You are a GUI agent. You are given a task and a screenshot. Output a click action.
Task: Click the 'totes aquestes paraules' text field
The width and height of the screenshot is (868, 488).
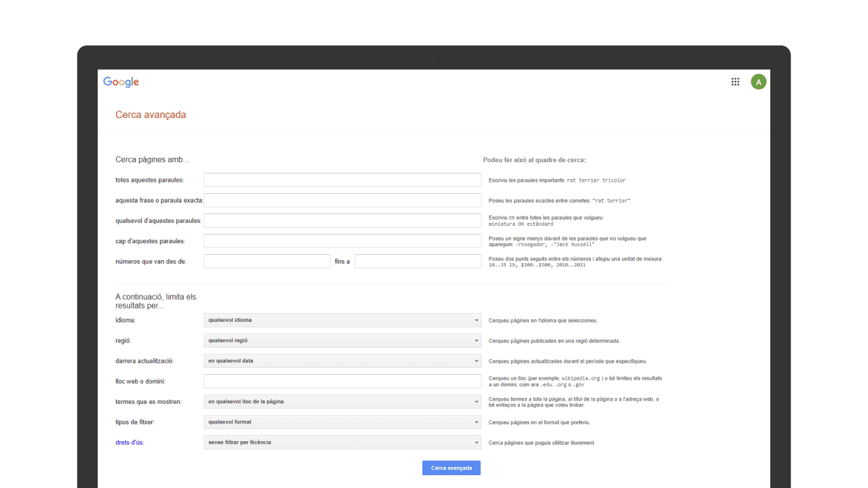pos(342,180)
